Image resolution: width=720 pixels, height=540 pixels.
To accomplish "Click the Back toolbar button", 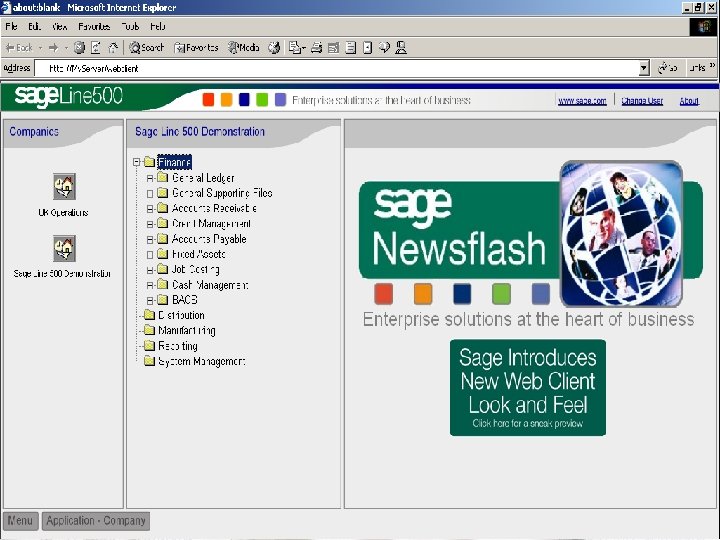I will 19,47.
